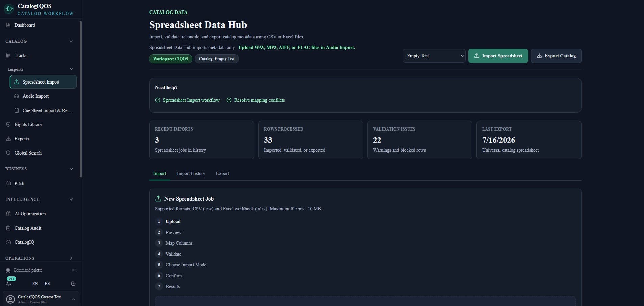Open Dashboard via its chart icon

(x=8, y=25)
